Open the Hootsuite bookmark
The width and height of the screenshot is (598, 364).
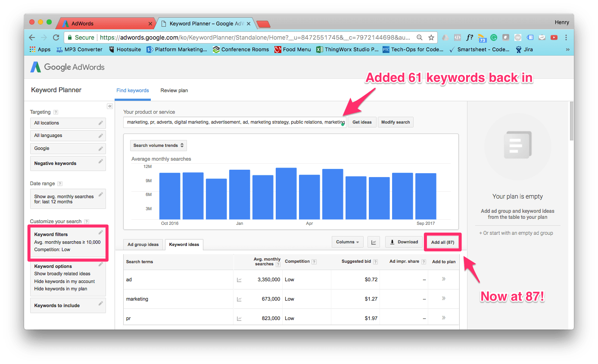pos(125,50)
